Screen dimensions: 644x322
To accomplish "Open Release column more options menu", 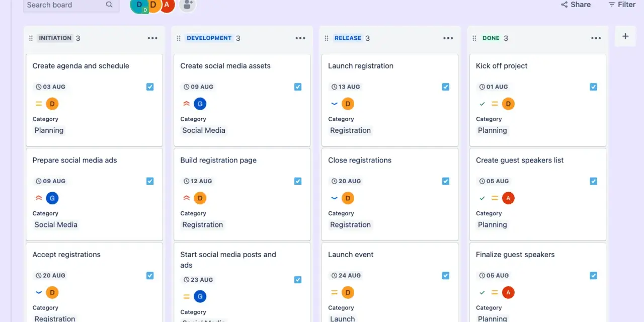I will click(x=448, y=38).
